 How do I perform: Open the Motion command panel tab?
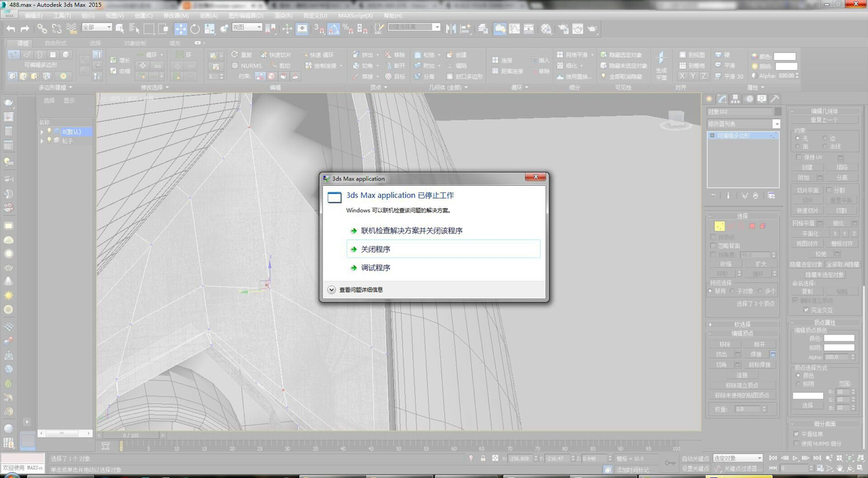[x=749, y=99]
